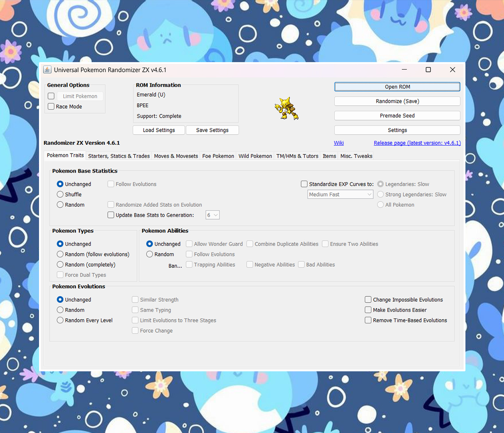Enable Race Mode
The height and width of the screenshot is (433, 504).
(51, 106)
